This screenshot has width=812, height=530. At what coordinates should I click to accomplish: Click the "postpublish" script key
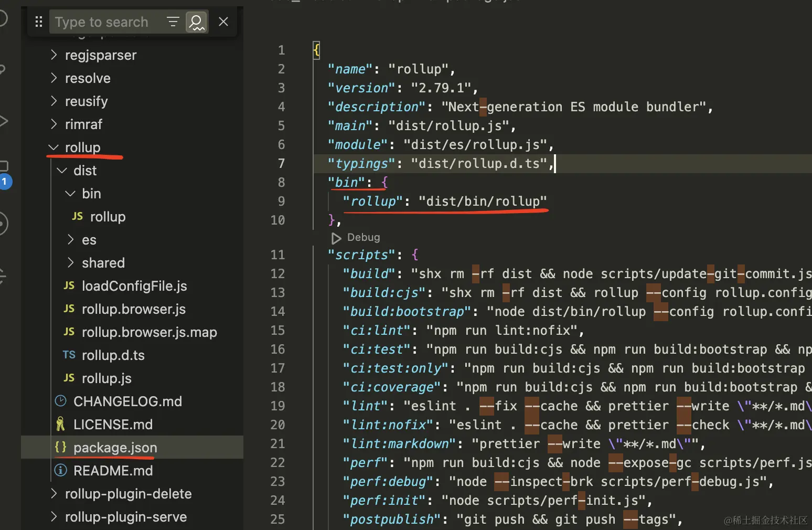tap(392, 519)
